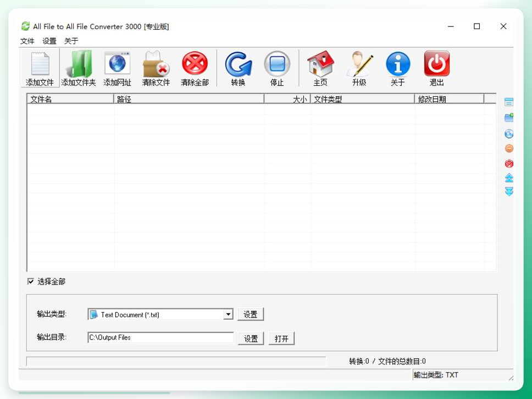Click the conversion progress bar

coord(176,361)
